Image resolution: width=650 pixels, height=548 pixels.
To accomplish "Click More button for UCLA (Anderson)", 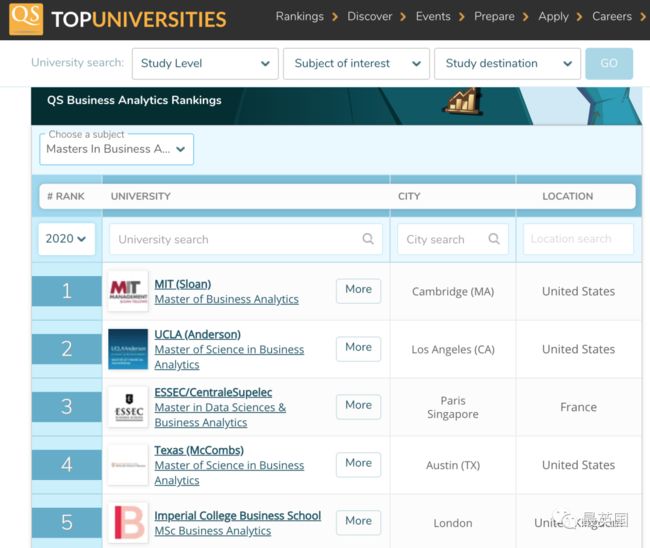I will (359, 349).
